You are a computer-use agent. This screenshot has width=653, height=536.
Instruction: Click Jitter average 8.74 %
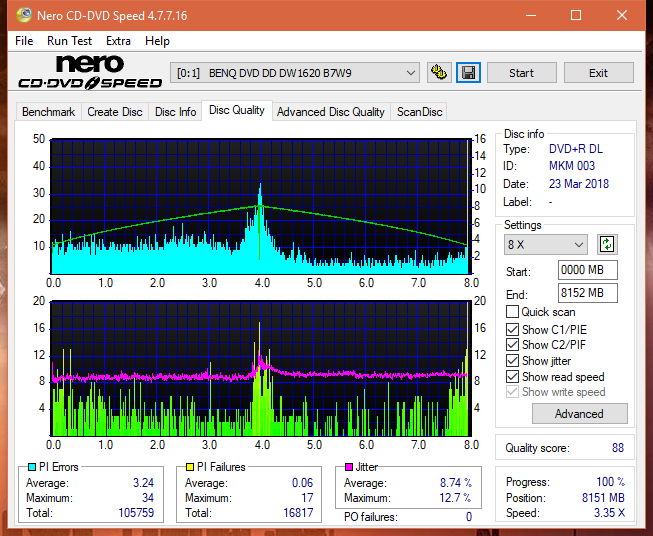[456, 483]
